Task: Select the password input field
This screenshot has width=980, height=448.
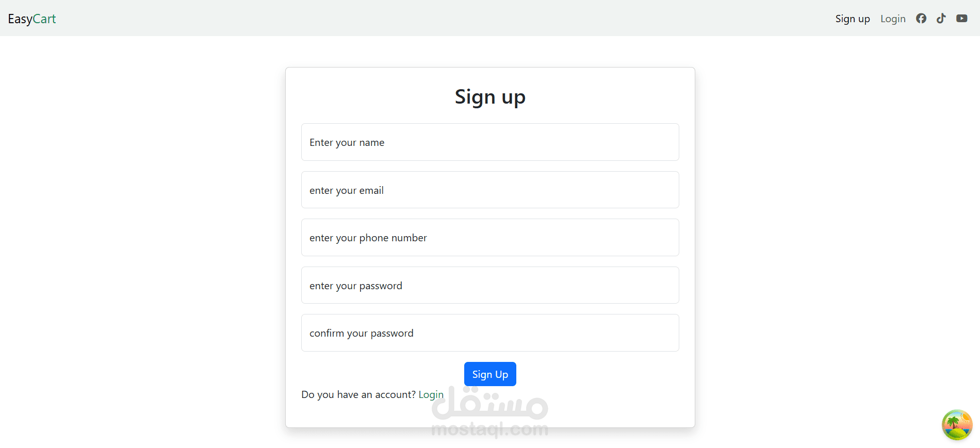Action: 489,285
